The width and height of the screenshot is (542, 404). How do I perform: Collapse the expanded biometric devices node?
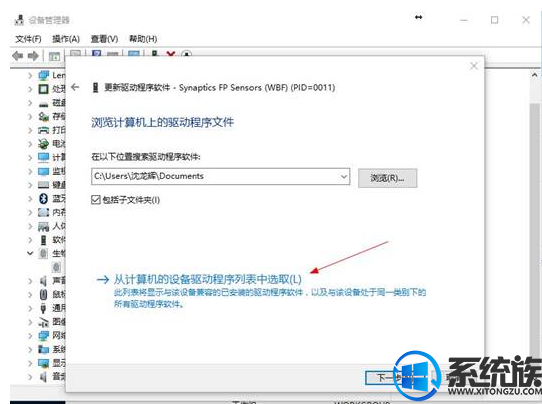30,253
